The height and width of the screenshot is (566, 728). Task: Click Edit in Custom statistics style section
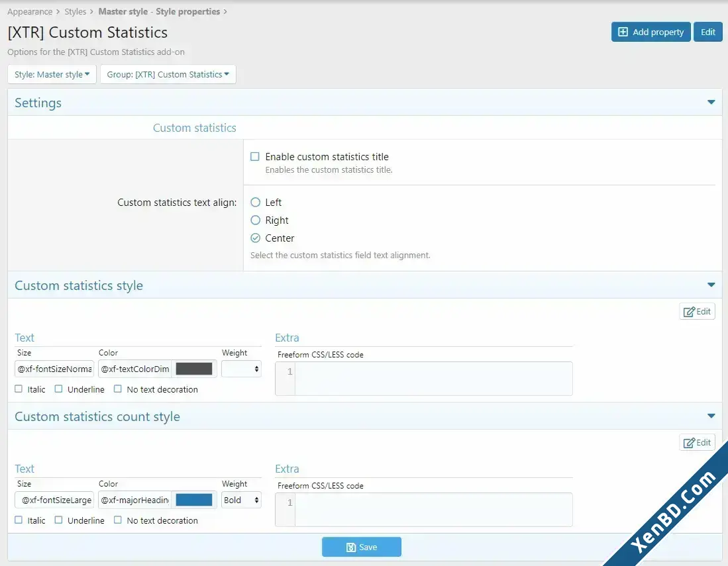[697, 311]
